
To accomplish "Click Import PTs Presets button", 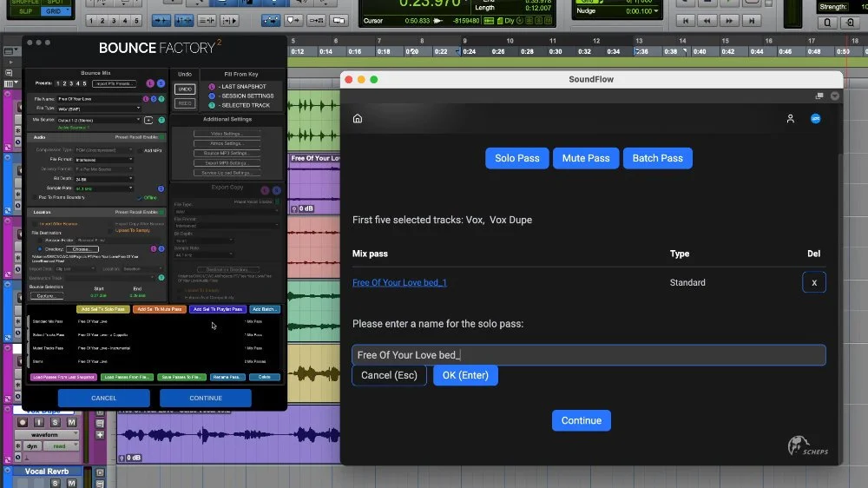I will (x=114, y=83).
